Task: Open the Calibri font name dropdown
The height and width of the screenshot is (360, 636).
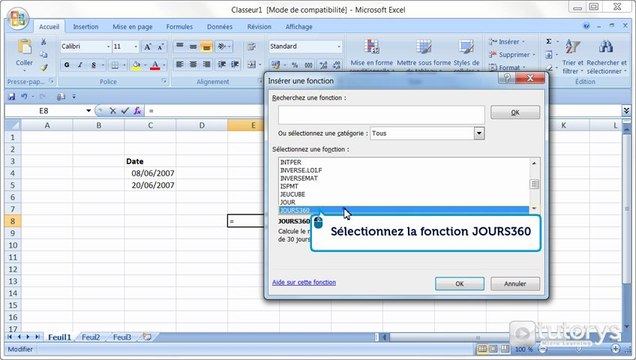Action: 108,47
